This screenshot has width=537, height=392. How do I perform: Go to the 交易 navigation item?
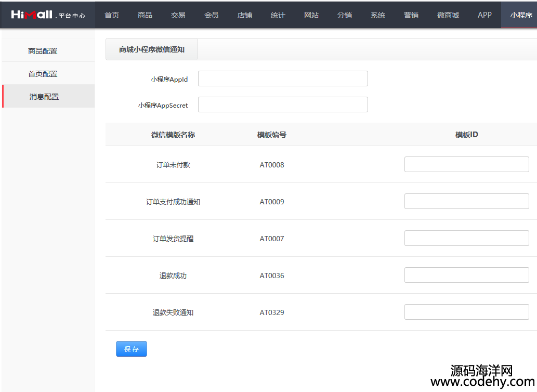178,15
